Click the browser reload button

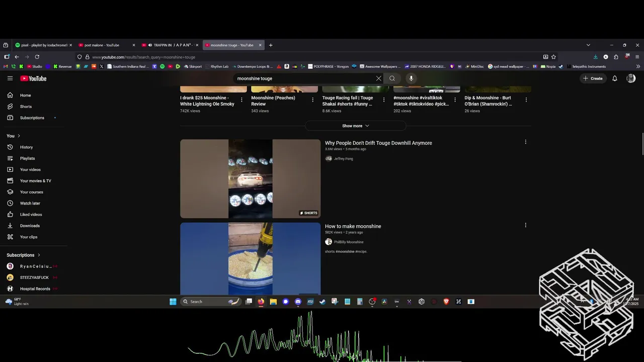tap(37, 57)
